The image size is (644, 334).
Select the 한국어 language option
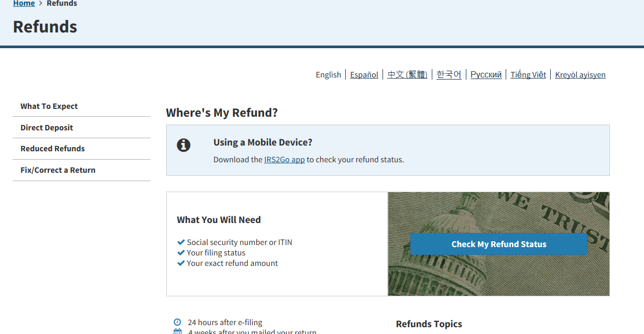coord(449,74)
